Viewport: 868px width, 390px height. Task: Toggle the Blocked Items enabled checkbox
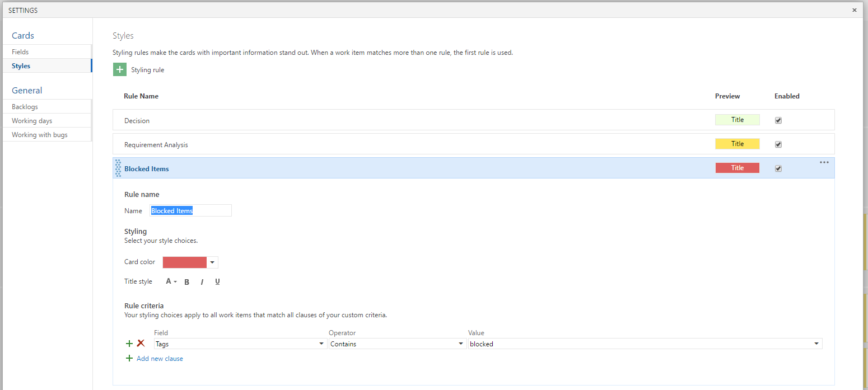pyautogui.click(x=778, y=168)
